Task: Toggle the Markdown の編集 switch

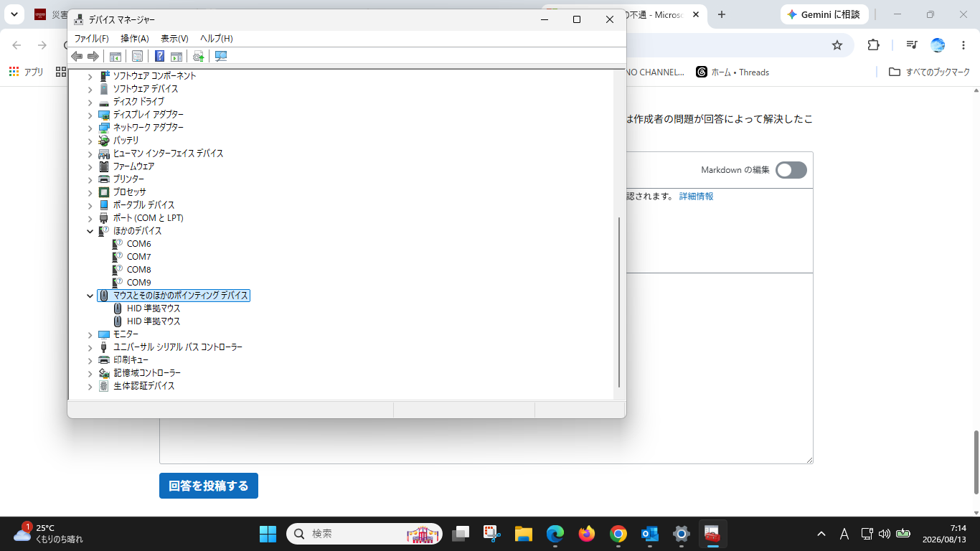Action: pyautogui.click(x=791, y=170)
